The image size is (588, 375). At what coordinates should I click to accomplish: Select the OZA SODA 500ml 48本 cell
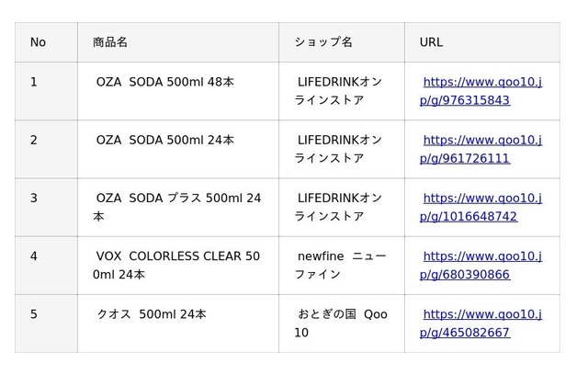click(178, 91)
